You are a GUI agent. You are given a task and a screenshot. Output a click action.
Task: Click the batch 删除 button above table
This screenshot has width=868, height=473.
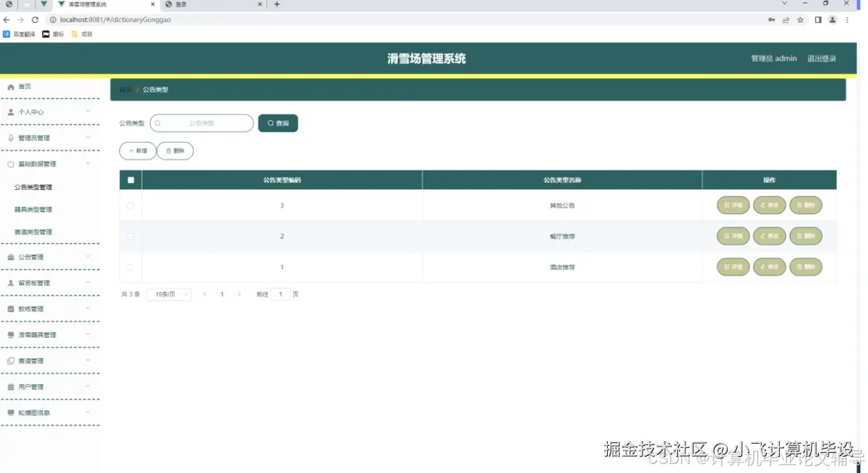pos(175,150)
